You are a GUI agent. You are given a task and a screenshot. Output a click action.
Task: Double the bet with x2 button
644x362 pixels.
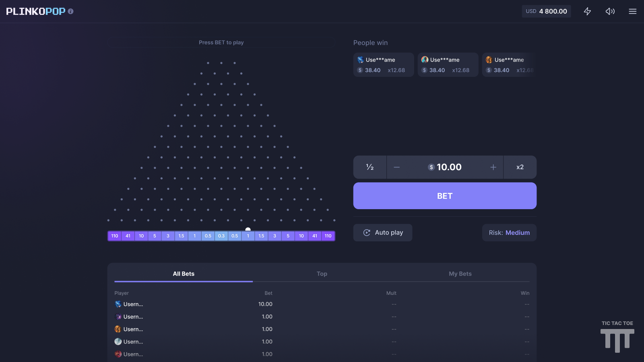520,167
